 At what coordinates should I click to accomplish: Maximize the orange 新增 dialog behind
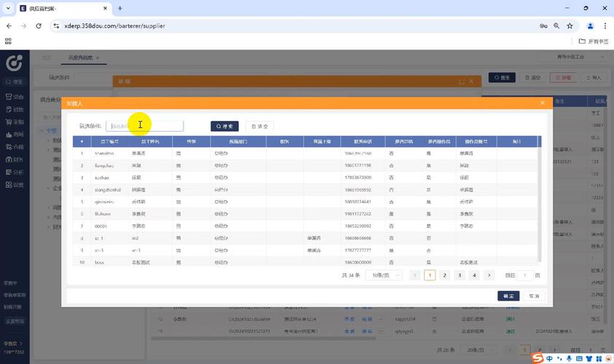[462, 82]
